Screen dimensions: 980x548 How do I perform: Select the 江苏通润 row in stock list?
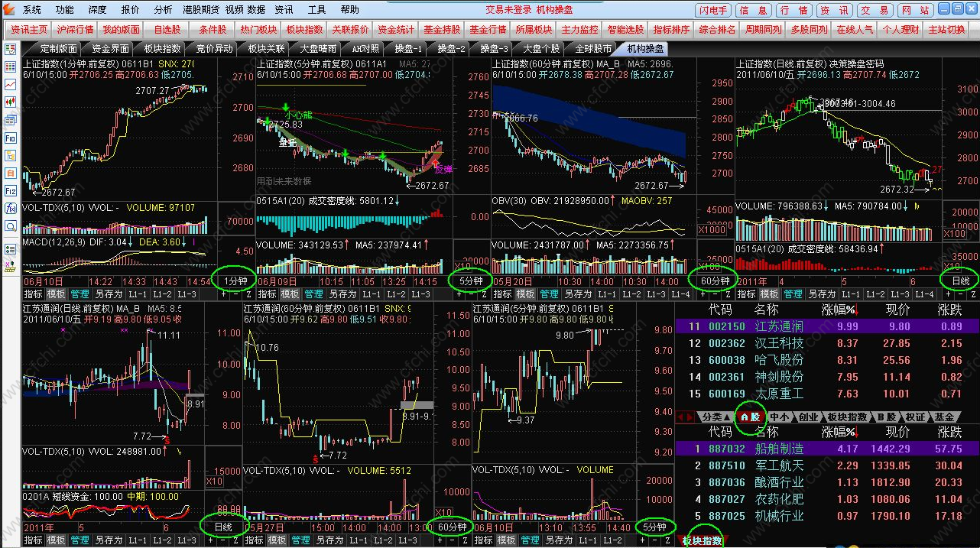826,326
